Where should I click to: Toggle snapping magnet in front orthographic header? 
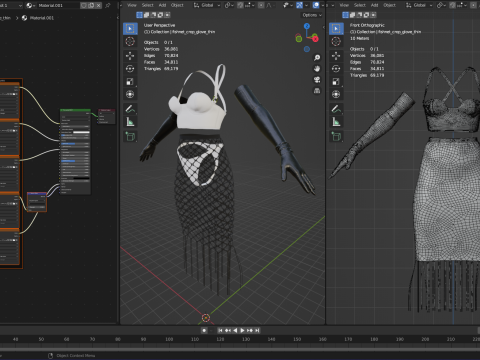point(452,5)
